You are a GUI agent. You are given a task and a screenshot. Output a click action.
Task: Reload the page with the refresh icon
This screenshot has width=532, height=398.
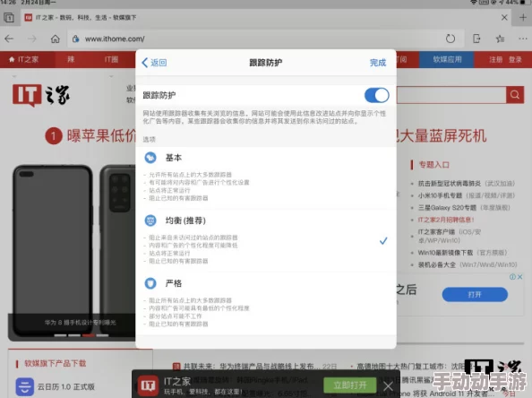(450, 39)
